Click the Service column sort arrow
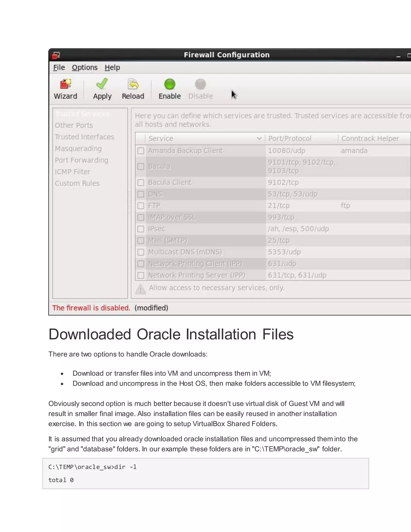Screen dimensions: 411x532 pos(259,139)
